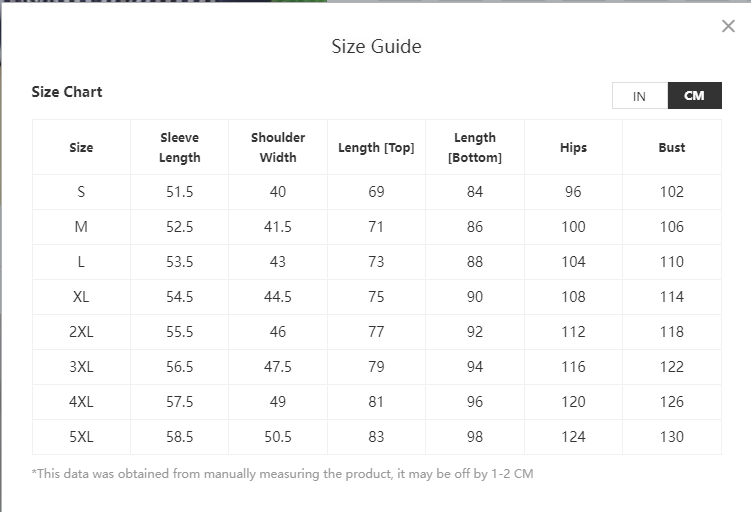Click the Length [Bottom] column header

tap(475, 148)
